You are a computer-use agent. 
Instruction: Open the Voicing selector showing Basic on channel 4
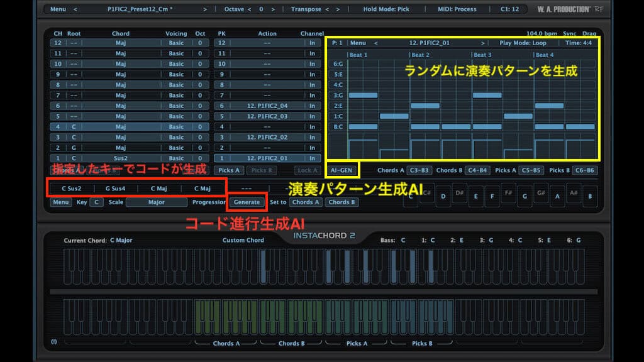click(177, 128)
